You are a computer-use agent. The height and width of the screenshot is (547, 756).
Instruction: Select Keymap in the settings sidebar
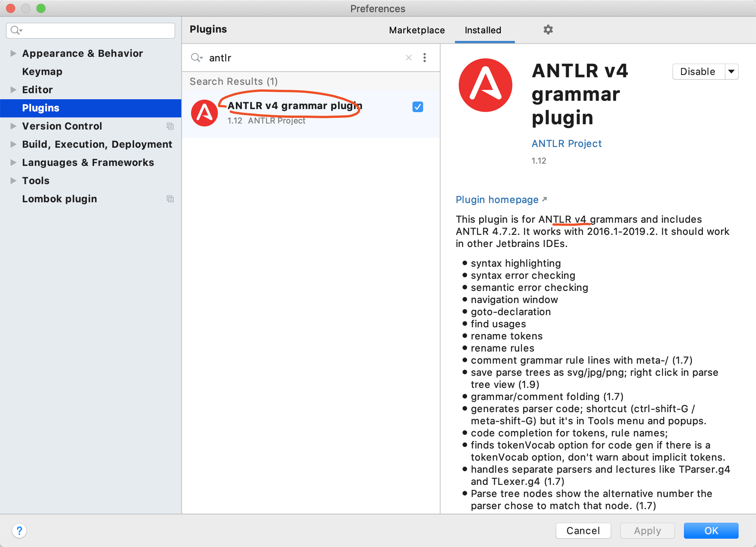[x=42, y=72]
